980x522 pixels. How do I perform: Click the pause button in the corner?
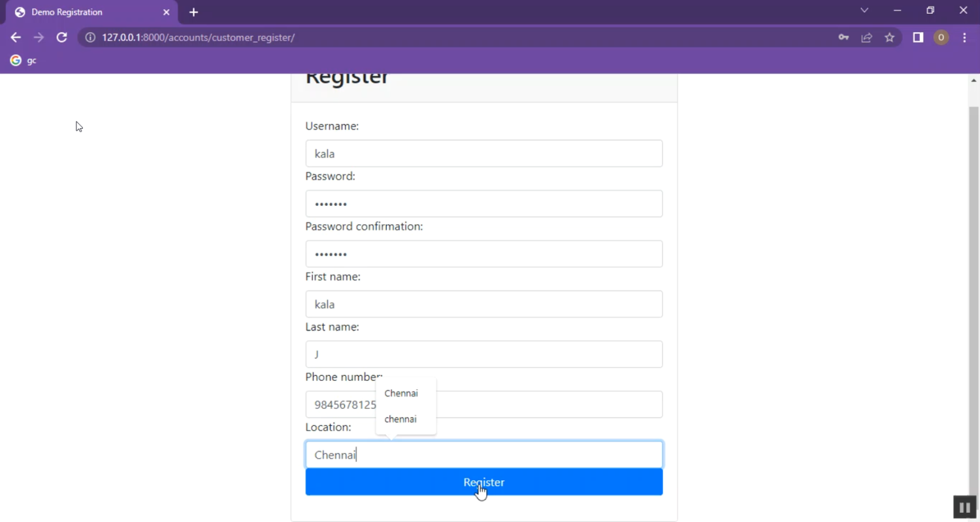tap(964, 507)
